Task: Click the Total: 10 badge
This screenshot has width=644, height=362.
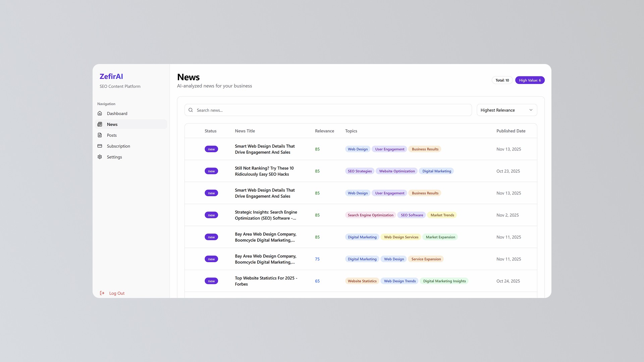Action: (502, 80)
